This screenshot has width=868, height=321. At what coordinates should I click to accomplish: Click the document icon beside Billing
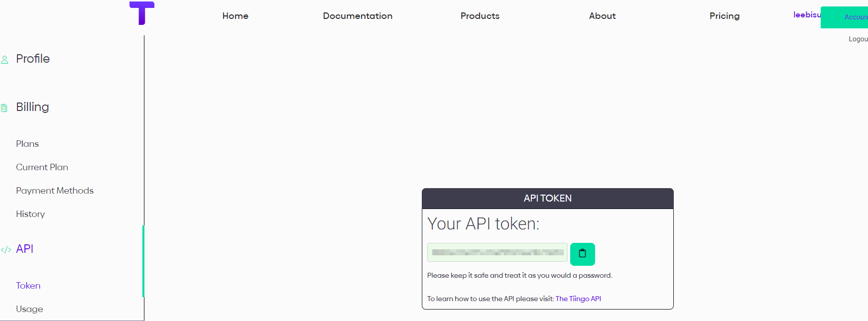point(4,108)
